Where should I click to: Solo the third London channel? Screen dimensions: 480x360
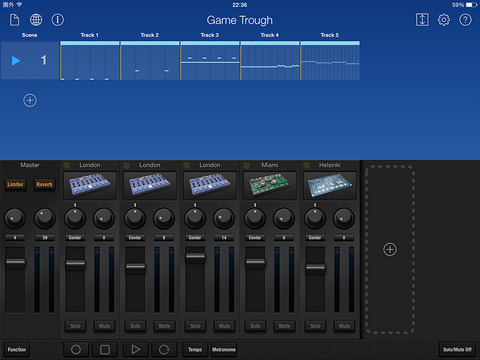(195, 326)
